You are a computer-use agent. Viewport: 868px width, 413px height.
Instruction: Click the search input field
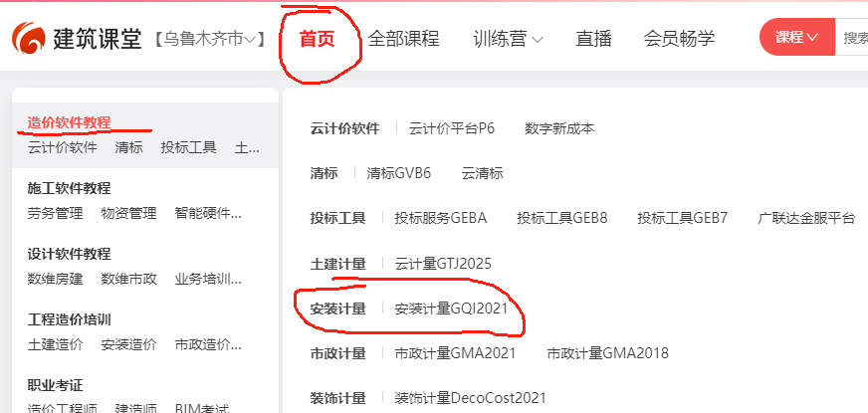pyautogui.click(x=851, y=37)
